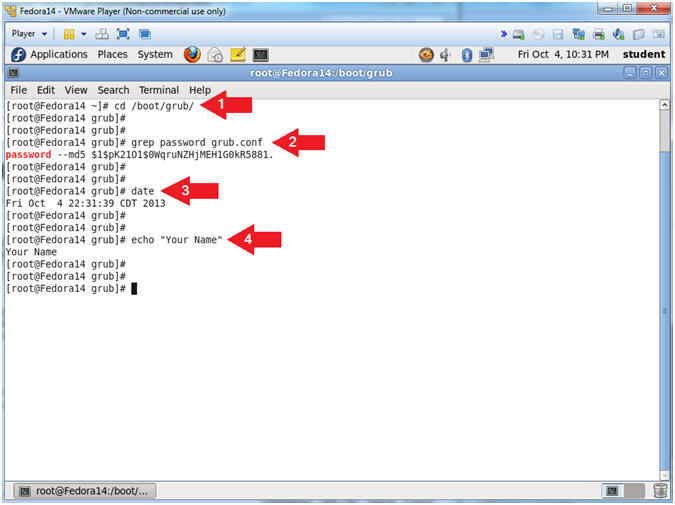Minimize the terminal window

[630, 73]
